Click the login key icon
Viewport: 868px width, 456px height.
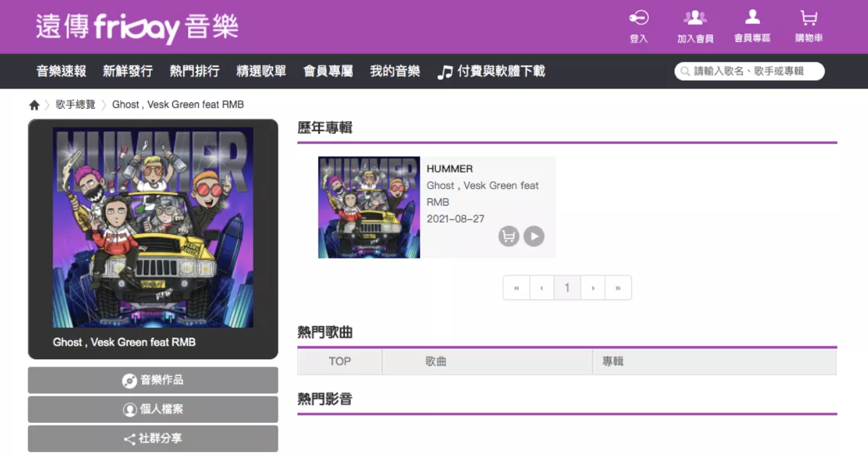638,18
